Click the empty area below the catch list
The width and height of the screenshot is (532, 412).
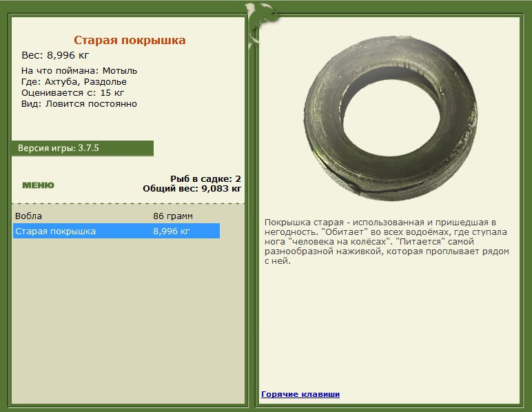point(128,320)
